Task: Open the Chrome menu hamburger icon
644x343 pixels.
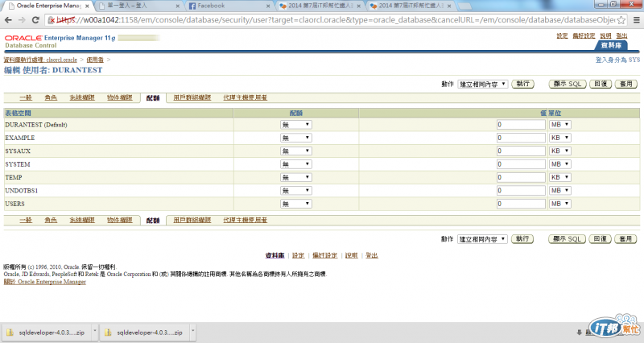Action: click(636, 19)
